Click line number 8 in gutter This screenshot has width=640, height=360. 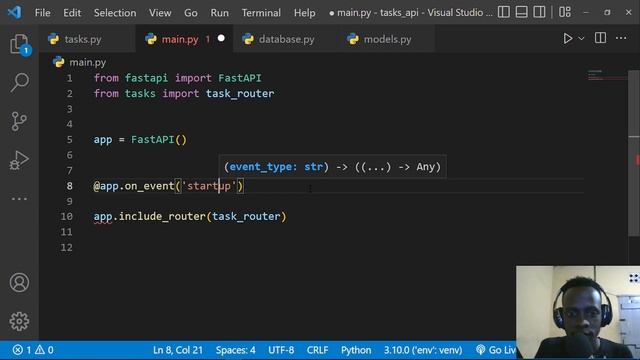tap(69, 186)
